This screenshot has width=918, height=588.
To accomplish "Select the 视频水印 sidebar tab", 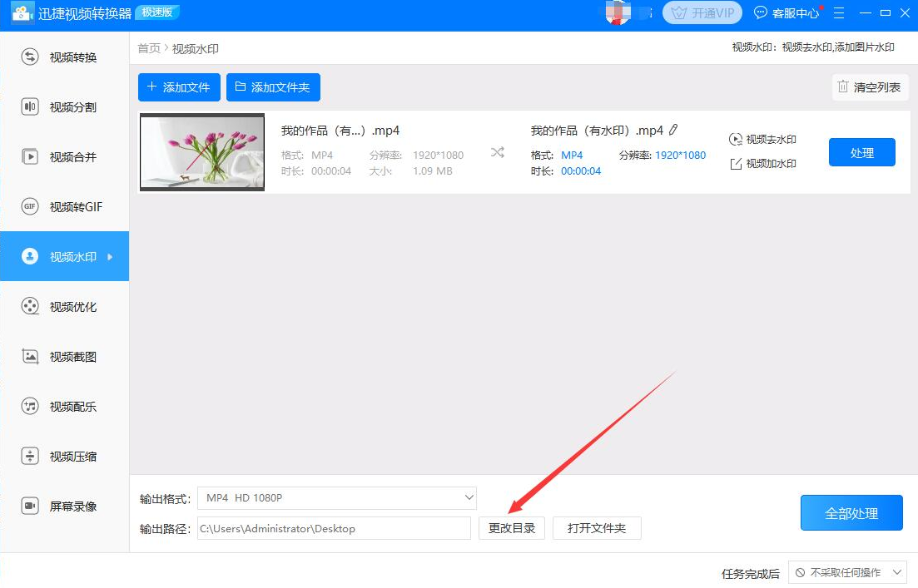I will [64, 256].
